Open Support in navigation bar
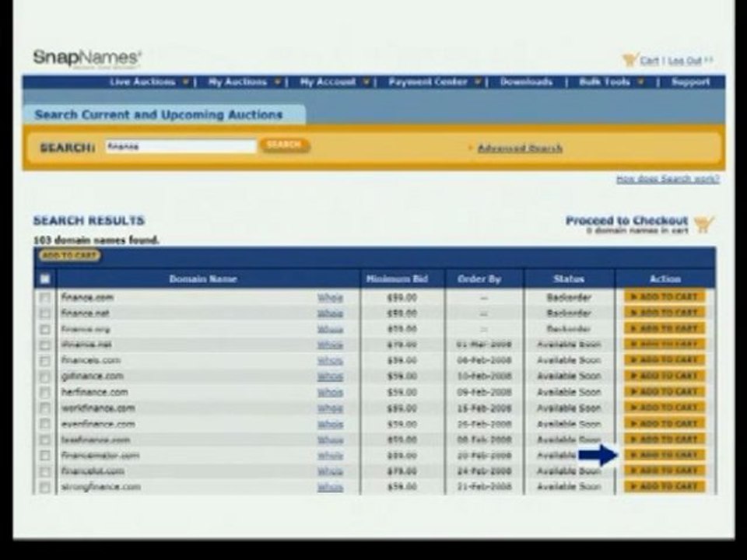Image resolution: width=747 pixels, height=560 pixels. click(x=691, y=82)
